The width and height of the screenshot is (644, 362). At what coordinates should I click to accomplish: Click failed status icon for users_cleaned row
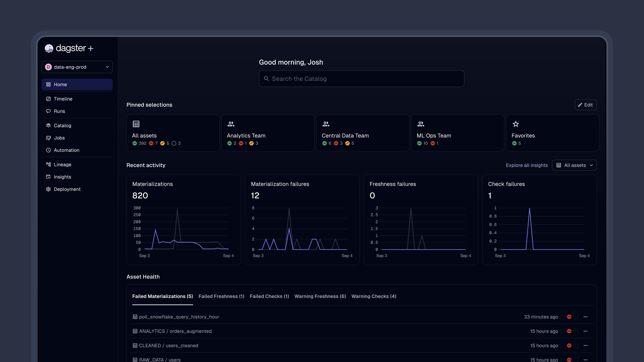tap(569, 346)
